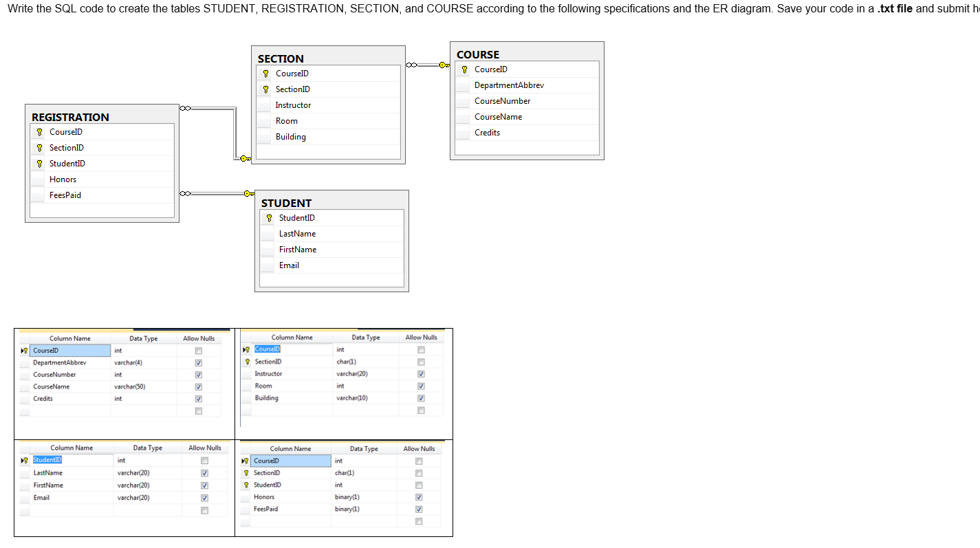The image size is (980, 548).
Task: Select the STUDENT table title in the diagram
Action: (x=286, y=203)
